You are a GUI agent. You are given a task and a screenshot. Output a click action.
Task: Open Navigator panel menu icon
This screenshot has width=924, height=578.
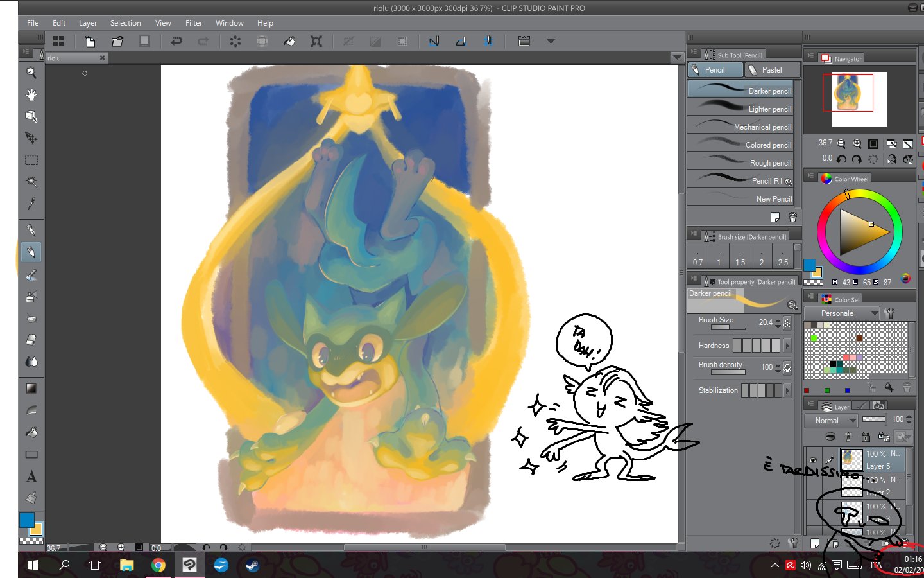pyautogui.click(x=810, y=56)
